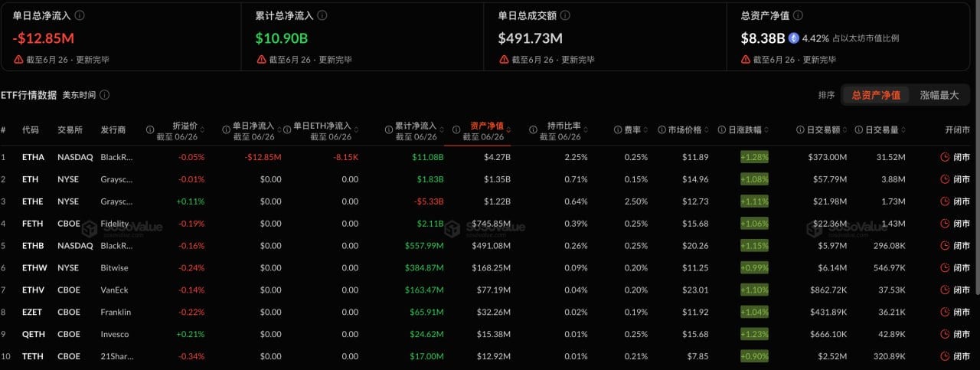
Task: Click clock icon in TETH row
Action: click(x=945, y=356)
